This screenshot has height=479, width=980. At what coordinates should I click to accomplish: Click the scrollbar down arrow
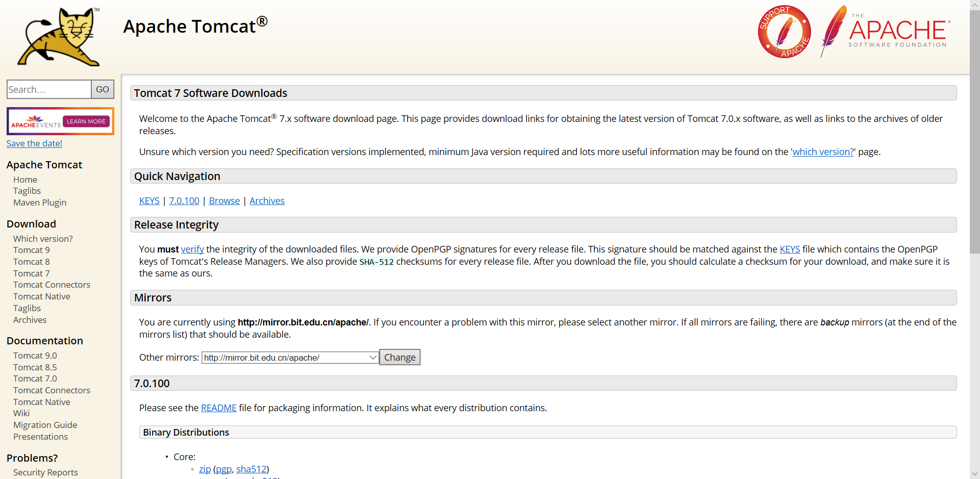(975, 474)
